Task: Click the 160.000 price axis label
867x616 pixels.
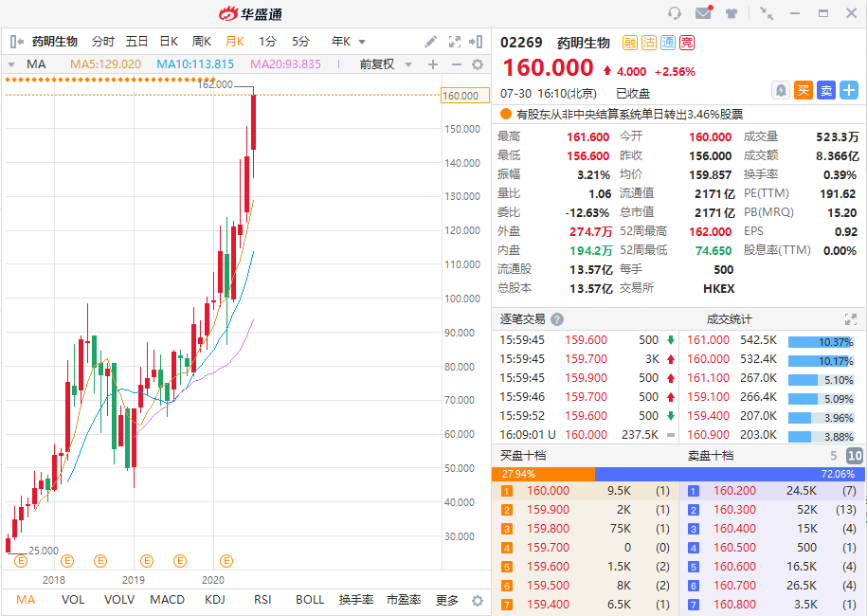Action: [x=465, y=96]
